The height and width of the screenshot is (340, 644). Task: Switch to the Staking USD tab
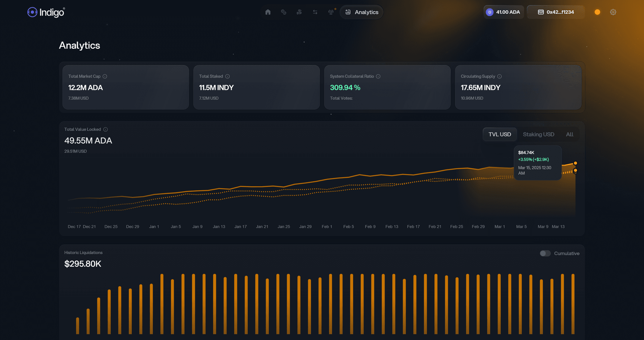click(x=538, y=134)
